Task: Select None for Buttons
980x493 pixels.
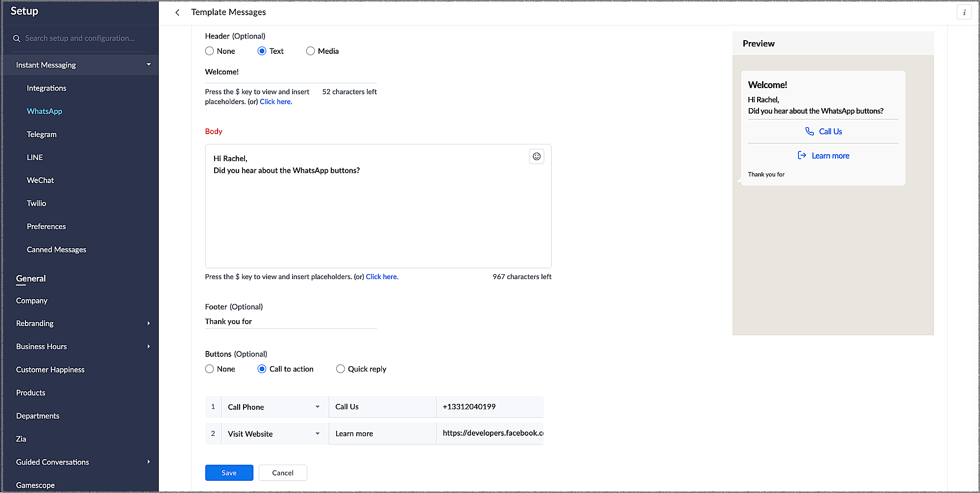Action: click(210, 369)
